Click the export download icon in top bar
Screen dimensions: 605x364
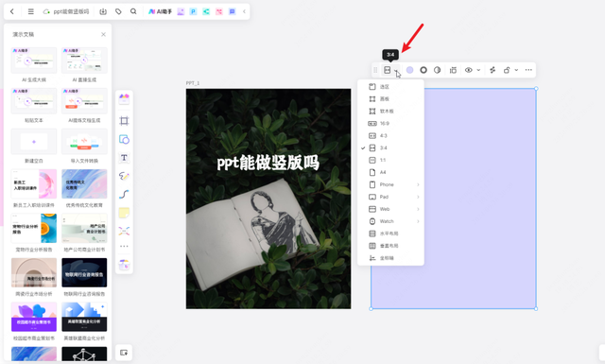click(x=103, y=11)
